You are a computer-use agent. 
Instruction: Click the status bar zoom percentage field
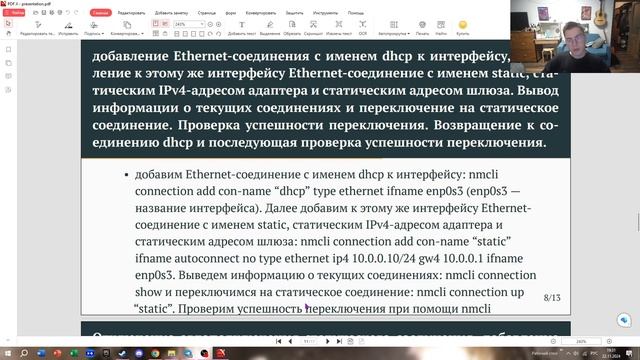click(x=581, y=341)
